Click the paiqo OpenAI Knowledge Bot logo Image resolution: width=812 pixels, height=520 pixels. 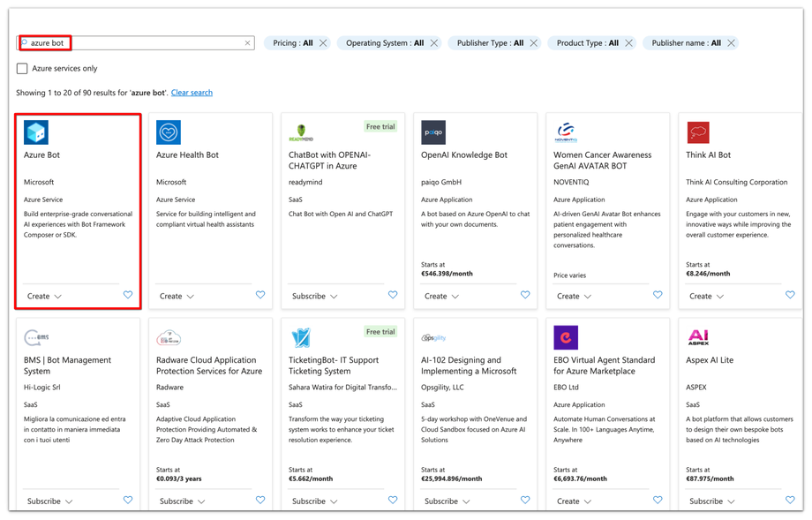click(433, 132)
